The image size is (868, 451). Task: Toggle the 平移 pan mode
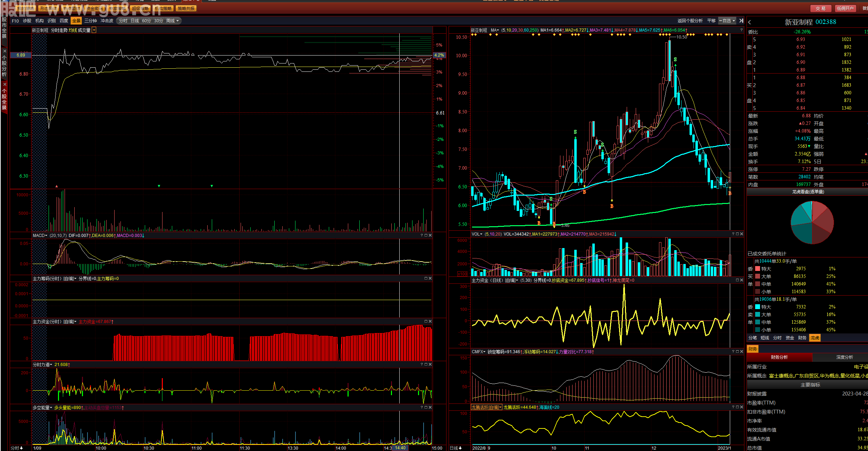point(711,21)
